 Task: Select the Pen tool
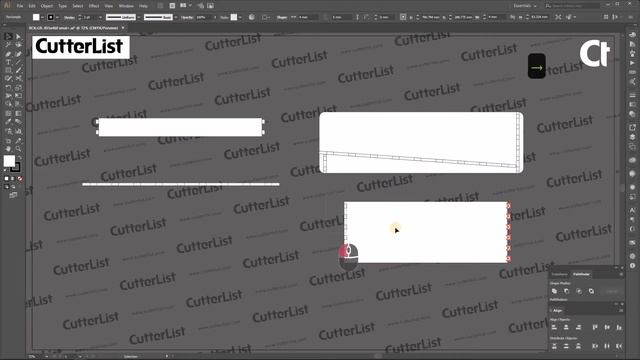coord(8,54)
